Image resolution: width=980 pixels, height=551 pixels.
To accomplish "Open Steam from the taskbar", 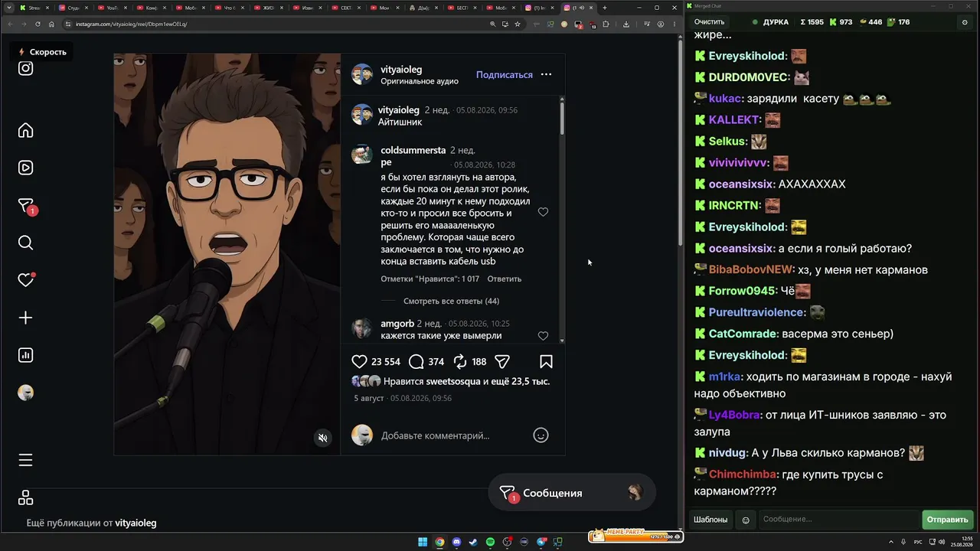I will coord(473,543).
